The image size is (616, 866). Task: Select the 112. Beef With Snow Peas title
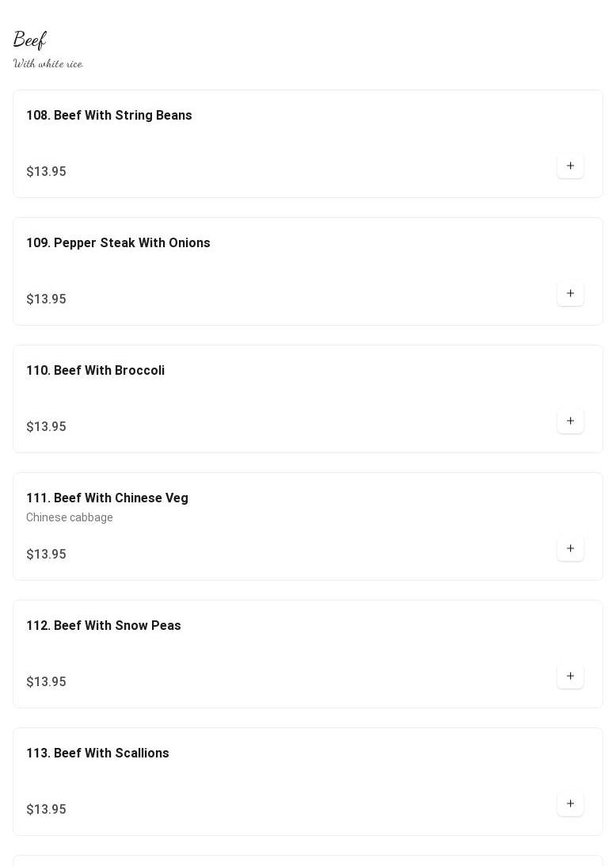click(x=104, y=626)
